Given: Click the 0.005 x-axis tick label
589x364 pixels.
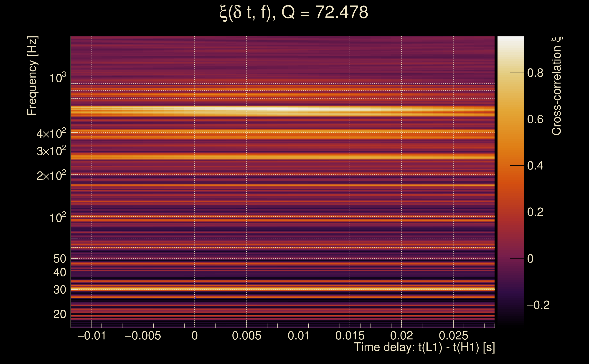Looking at the screenshot, I should (246, 336).
